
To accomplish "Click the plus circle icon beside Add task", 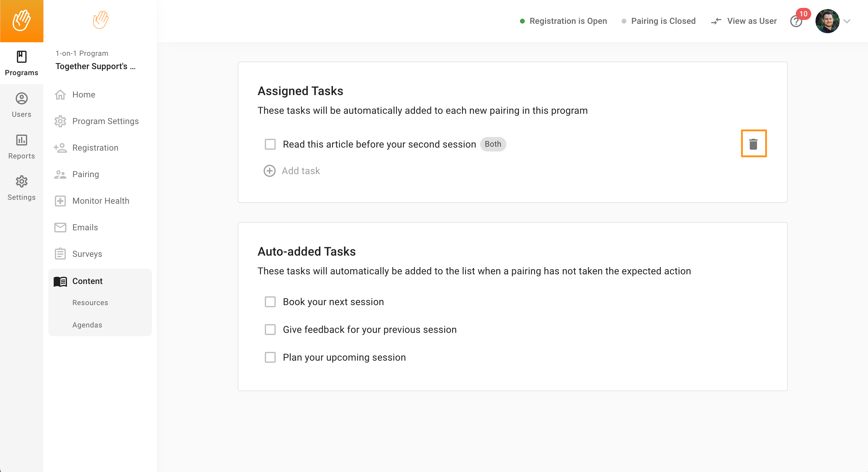I will pos(269,171).
